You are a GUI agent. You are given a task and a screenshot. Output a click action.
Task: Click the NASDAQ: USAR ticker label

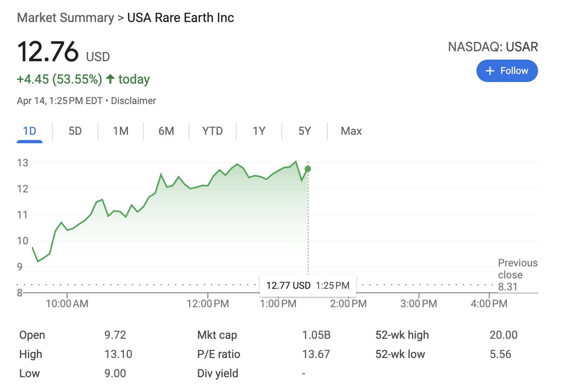tap(493, 47)
